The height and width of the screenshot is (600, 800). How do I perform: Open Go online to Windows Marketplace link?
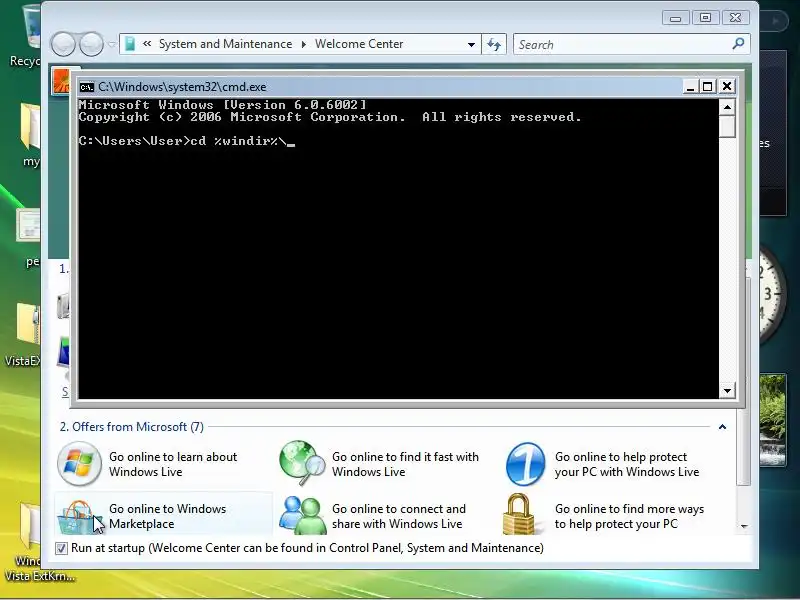point(167,516)
